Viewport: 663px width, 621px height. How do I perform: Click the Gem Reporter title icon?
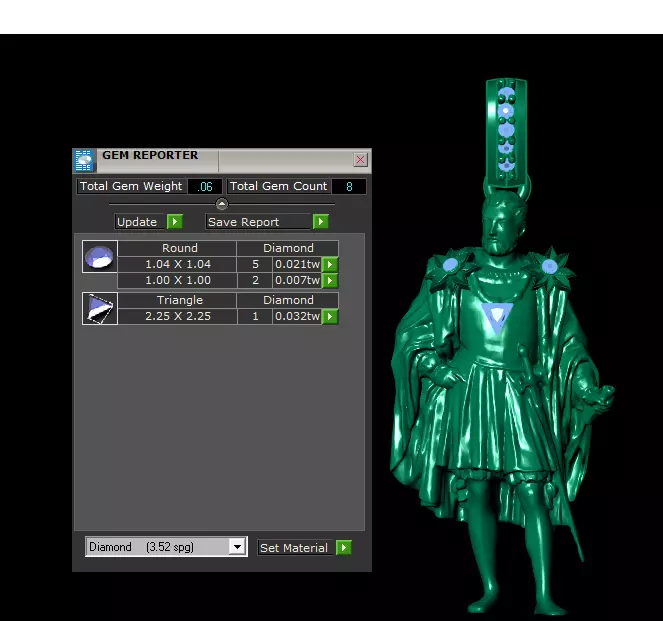coord(84,160)
